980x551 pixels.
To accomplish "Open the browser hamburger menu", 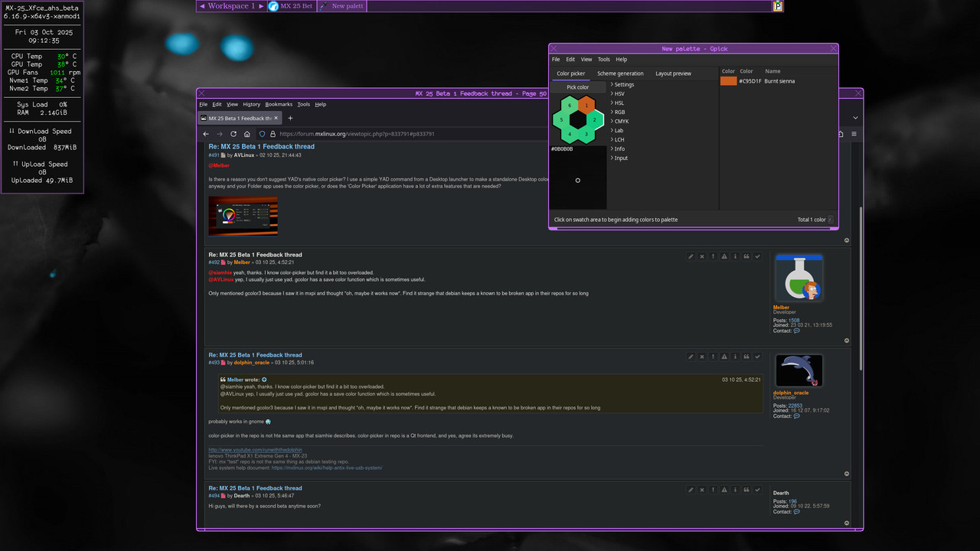I will pyautogui.click(x=854, y=134).
